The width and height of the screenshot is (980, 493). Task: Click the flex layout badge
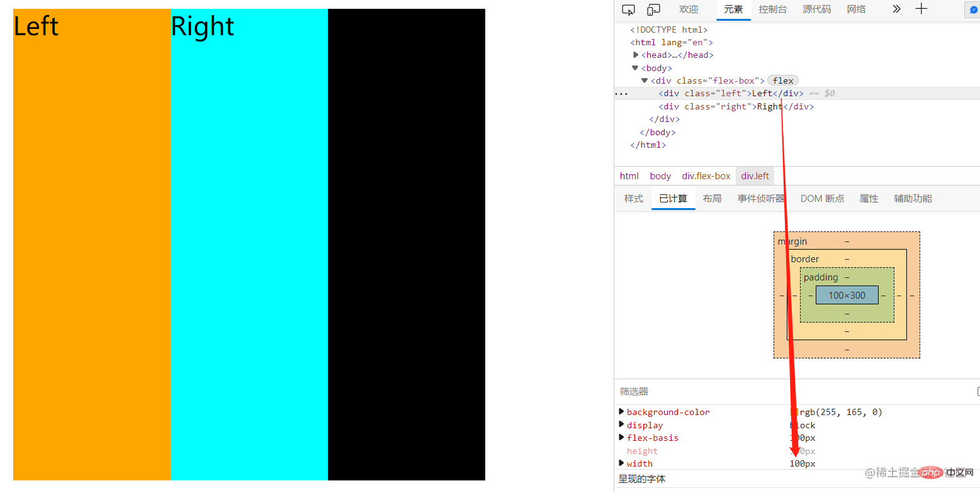pyautogui.click(x=783, y=80)
